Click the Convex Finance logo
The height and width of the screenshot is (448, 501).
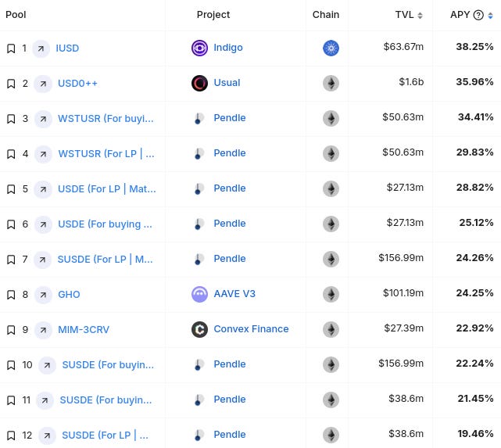tap(200, 329)
